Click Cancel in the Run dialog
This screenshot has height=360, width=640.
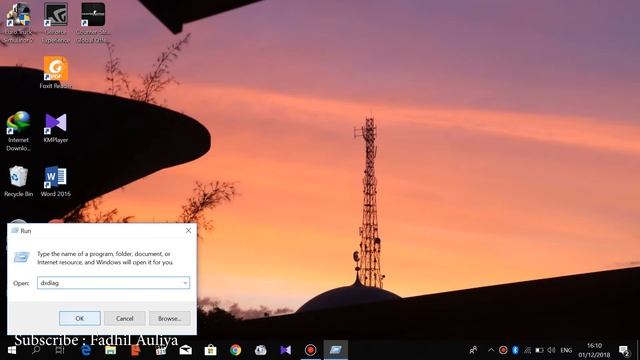click(124, 318)
